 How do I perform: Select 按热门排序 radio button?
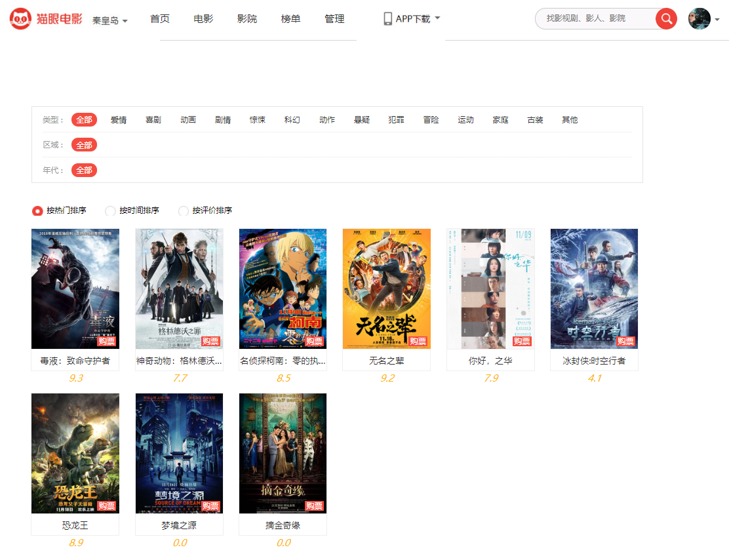37,210
